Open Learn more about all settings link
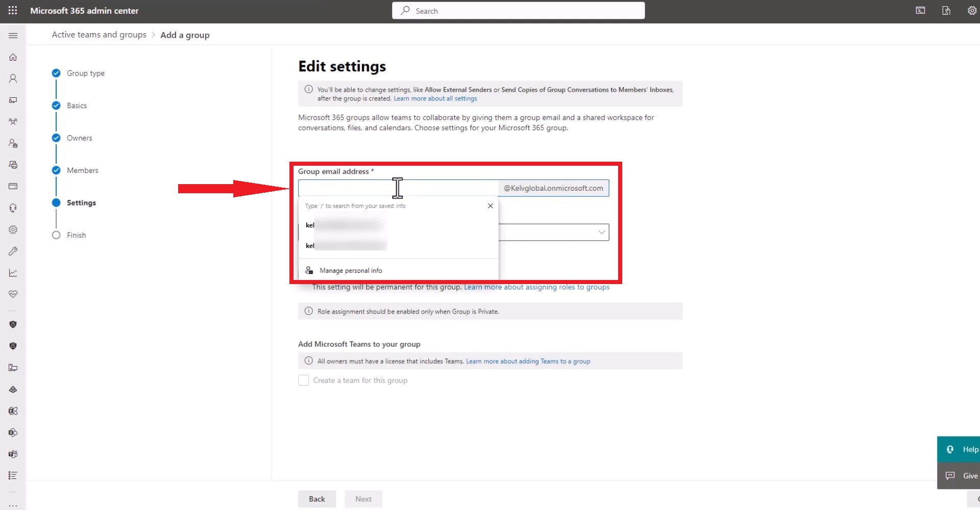The width and height of the screenshot is (980, 510). pos(435,99)
